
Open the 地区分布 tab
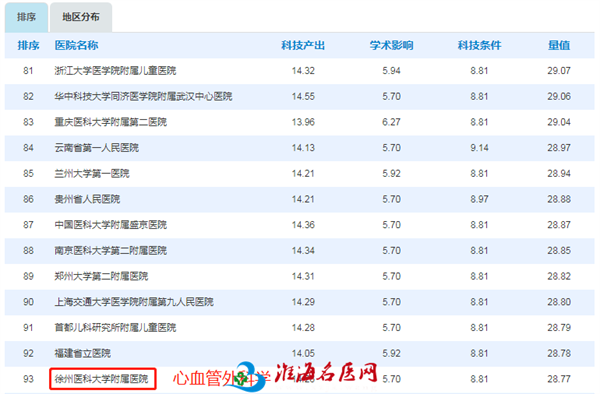coord(81,17)
